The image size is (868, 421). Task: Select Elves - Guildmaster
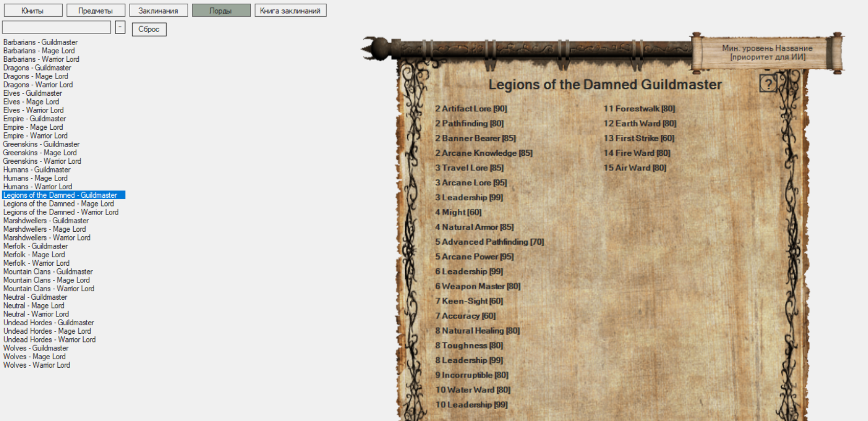(32, 93)
